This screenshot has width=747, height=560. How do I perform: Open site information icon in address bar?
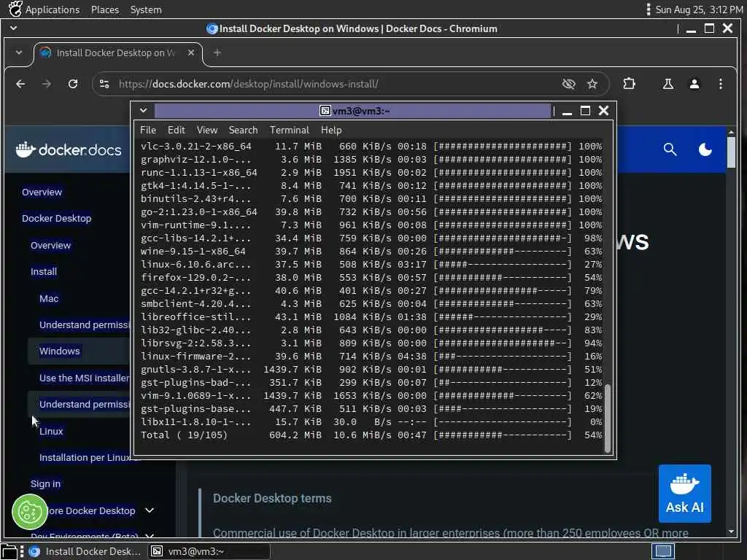tap(104, 84)
